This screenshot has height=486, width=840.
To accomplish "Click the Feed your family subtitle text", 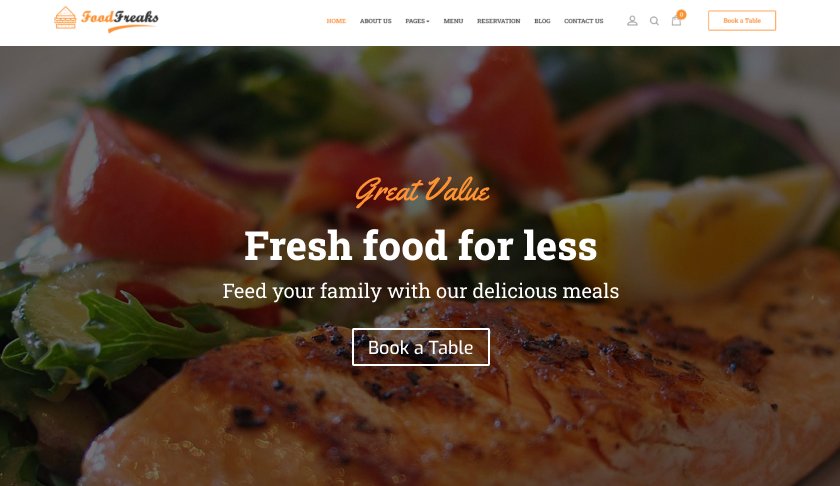I will (421, 291).
